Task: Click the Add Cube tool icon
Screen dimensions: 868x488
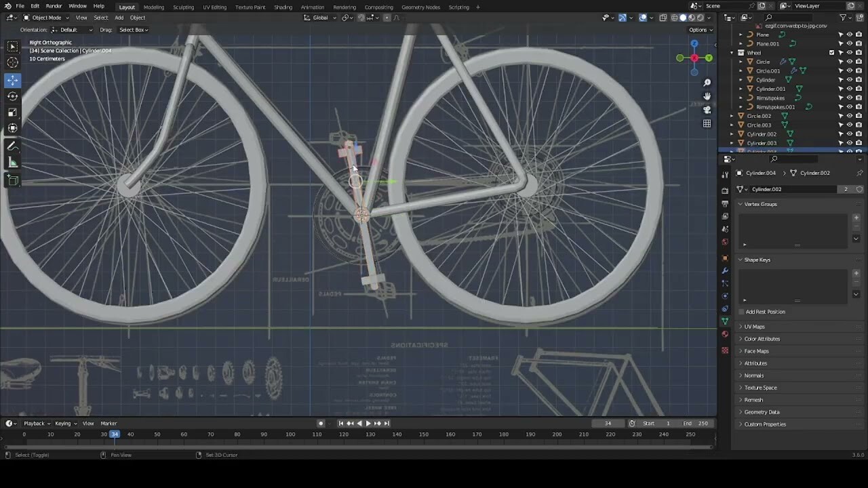Action: coord(12,180)
